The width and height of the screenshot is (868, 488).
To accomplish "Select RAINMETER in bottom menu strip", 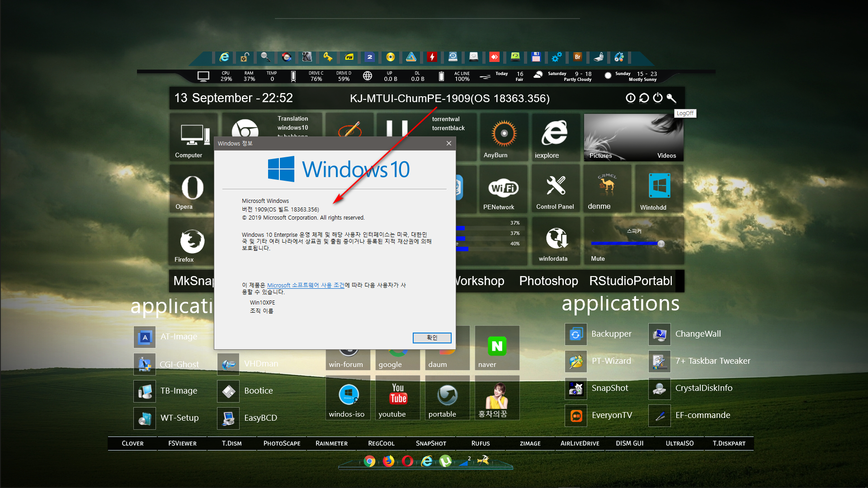I will [331, 443].
